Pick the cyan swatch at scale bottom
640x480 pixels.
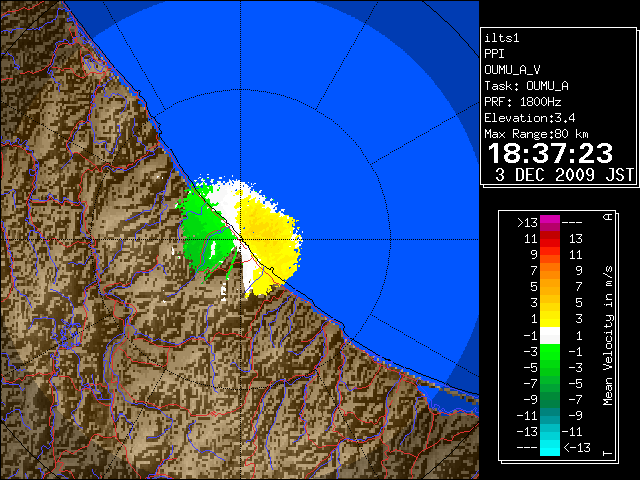pos(550,450)
